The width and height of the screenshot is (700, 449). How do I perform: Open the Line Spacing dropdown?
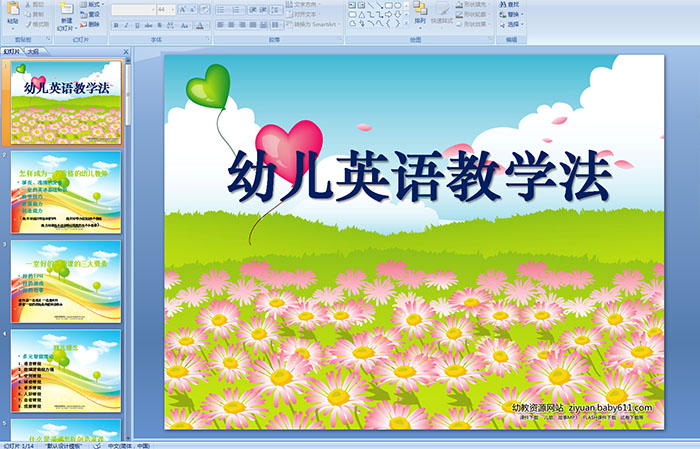276,10
